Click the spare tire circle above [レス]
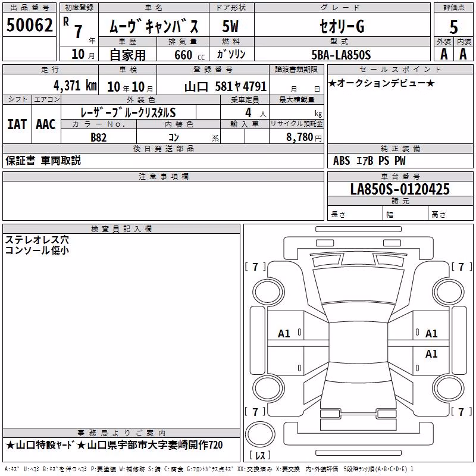Image resolution: width=476 pixels, height=476 pixels. pyautogui.click(x=260, y=434)
